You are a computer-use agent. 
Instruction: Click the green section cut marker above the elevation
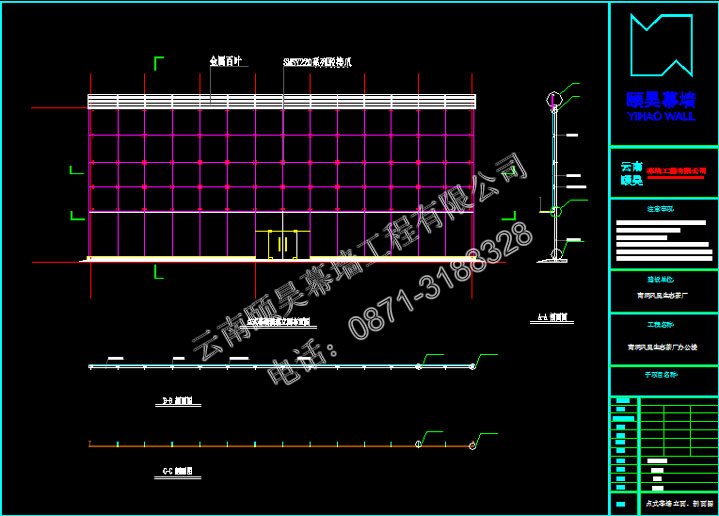coord(158,64)
